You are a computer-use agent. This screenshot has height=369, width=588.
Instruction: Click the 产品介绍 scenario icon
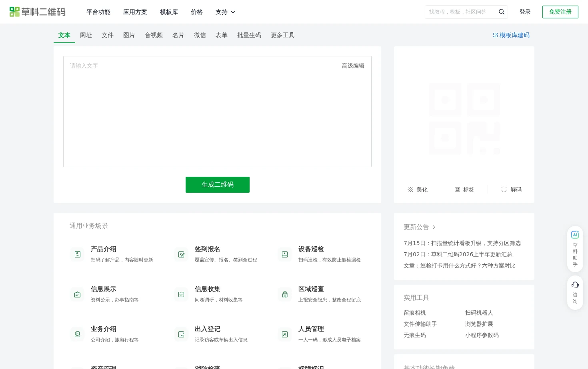(78, 254)
